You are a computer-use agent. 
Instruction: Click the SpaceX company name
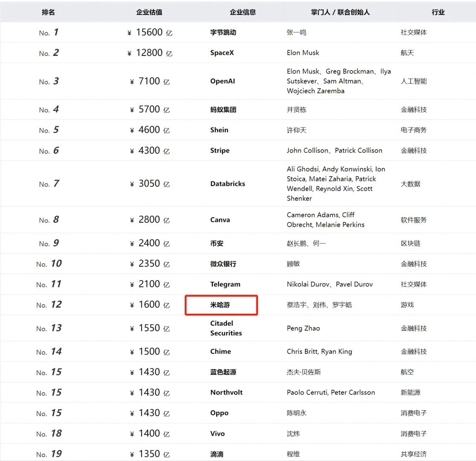[x=222, y=53]
